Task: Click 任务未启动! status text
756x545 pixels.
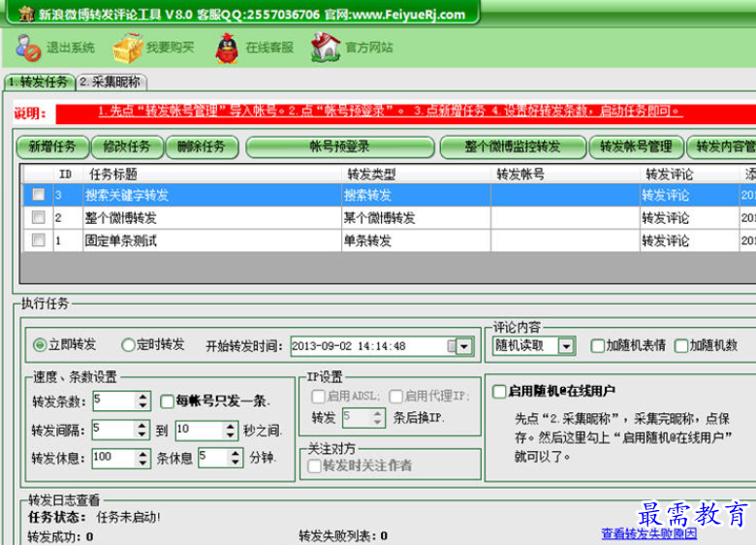Action: (x=128, y=518)
